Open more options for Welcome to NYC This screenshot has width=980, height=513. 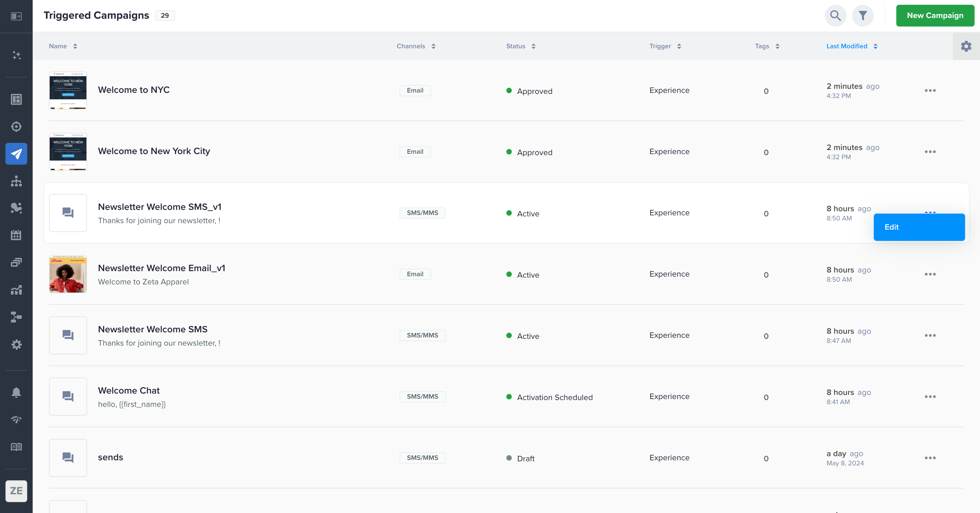coord(930,90)
